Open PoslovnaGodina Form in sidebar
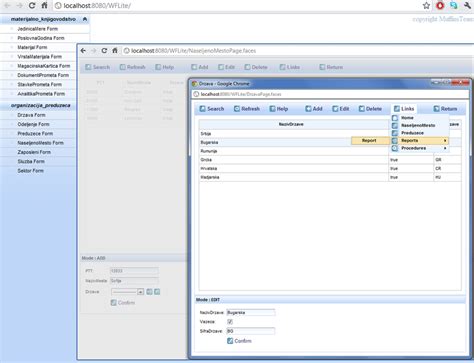 click(41, 38)
